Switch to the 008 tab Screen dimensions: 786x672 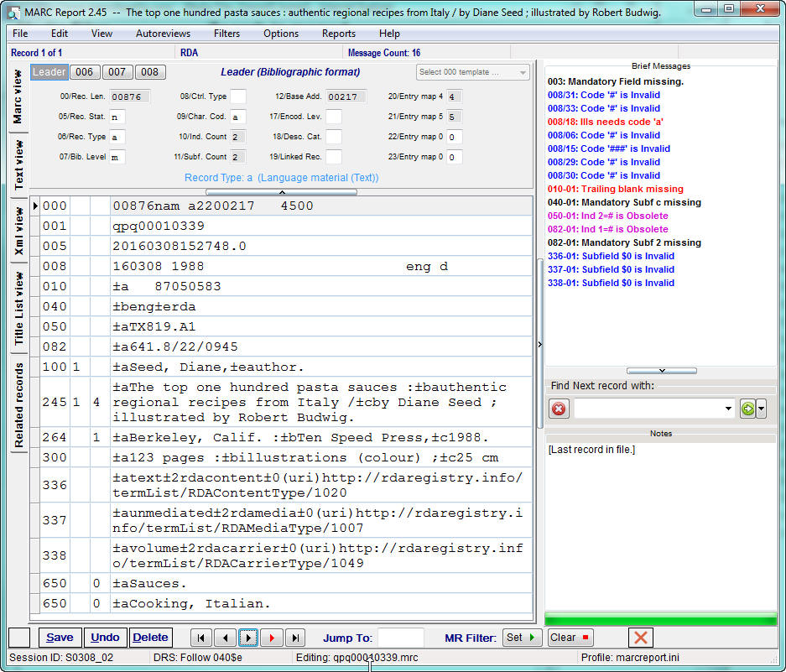150,72
